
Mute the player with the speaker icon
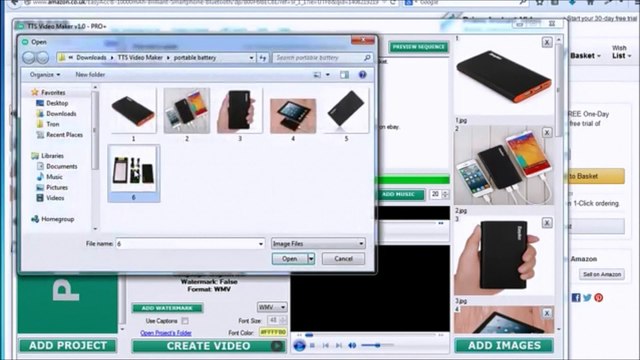click(x=352, y=346)
